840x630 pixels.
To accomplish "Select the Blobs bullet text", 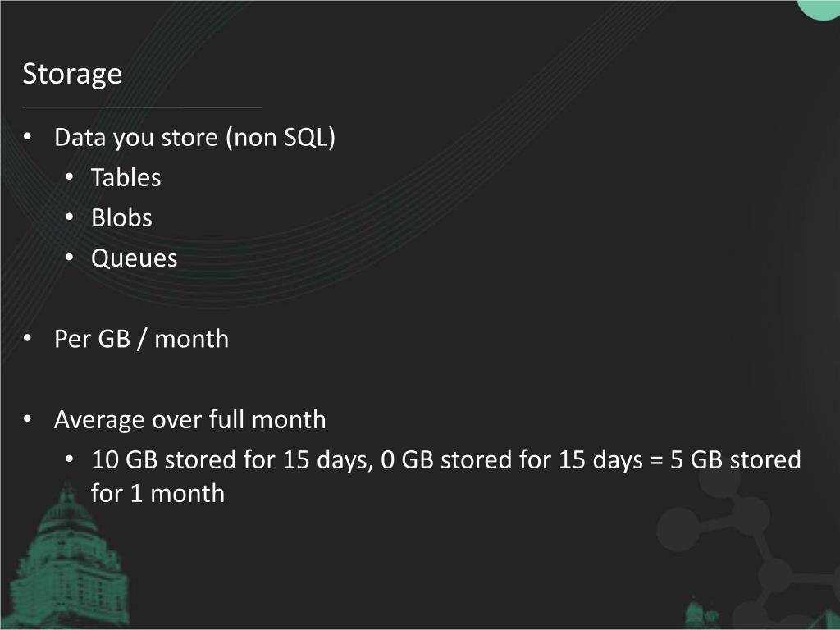I will [121, 217].
